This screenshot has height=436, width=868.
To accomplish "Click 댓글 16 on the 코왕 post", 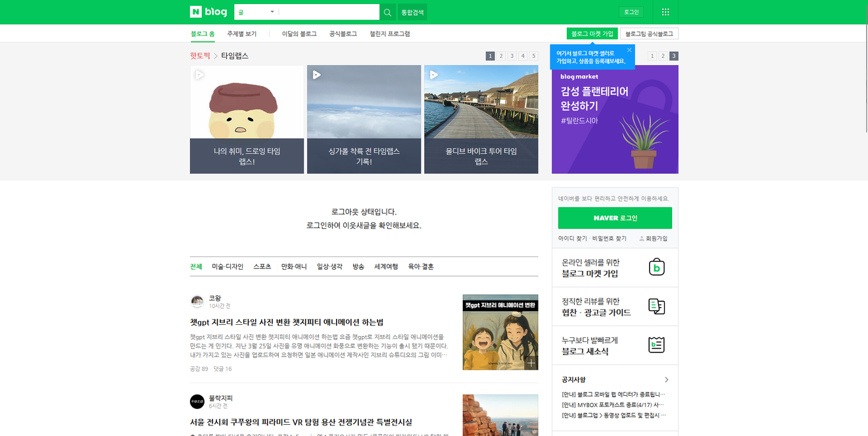I will pyautogui.click(x=222, y=369).
